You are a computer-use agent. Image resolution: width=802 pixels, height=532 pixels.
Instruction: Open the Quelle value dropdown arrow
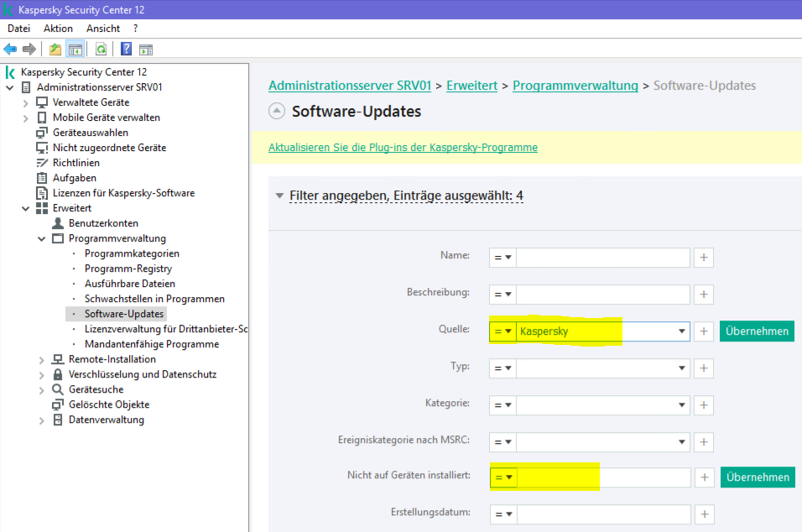pyautogui.click(x=681, y=331)
